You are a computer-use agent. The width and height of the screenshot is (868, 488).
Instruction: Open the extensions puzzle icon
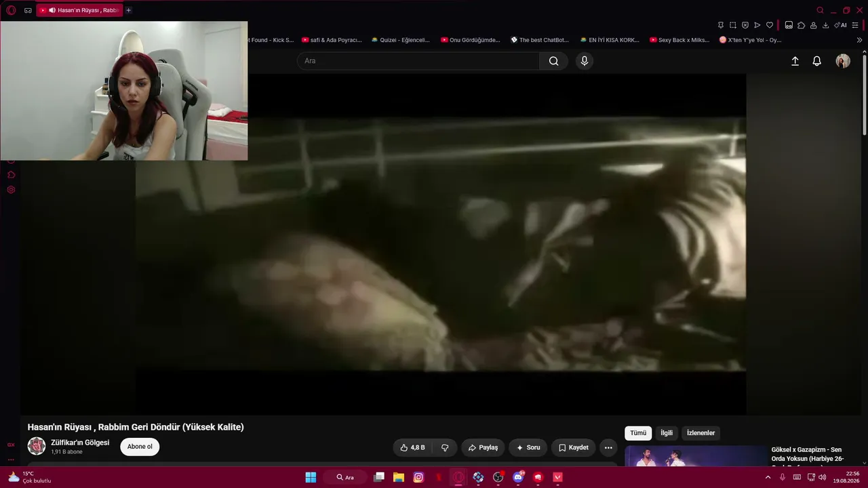pyautogui.click(x=801, y=25)
